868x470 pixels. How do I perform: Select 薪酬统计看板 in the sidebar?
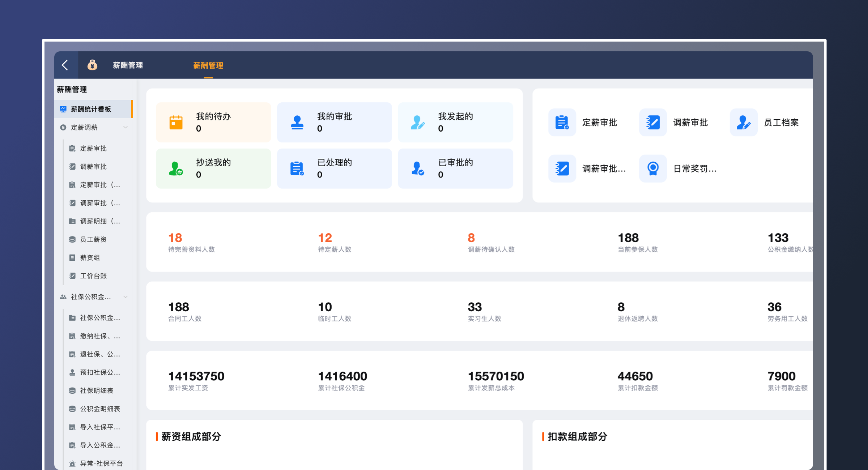click(91, 109)
